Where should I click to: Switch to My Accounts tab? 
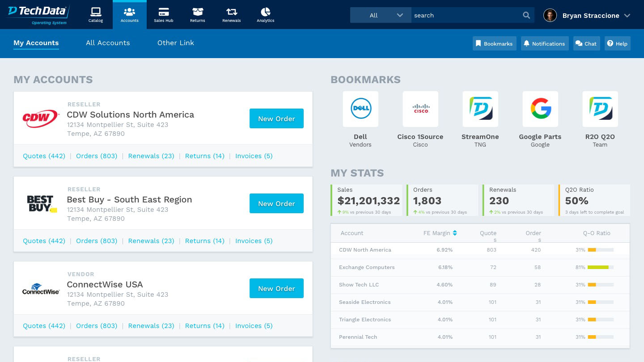click(36, 43)
